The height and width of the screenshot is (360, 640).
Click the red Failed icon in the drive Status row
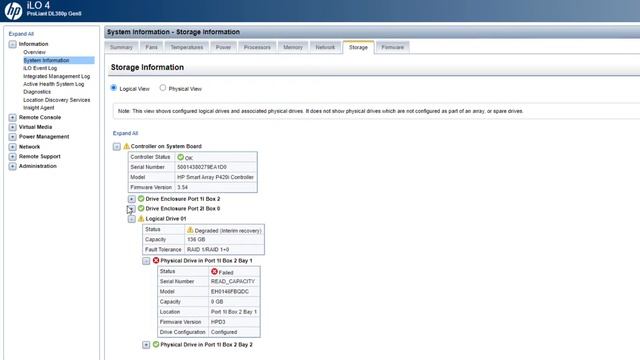tap(214, 271)
